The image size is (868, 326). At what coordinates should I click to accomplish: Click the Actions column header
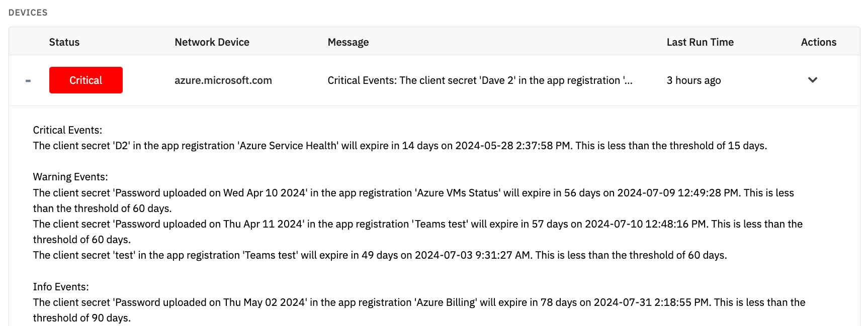pyautogui.click(x=819, y=42)
